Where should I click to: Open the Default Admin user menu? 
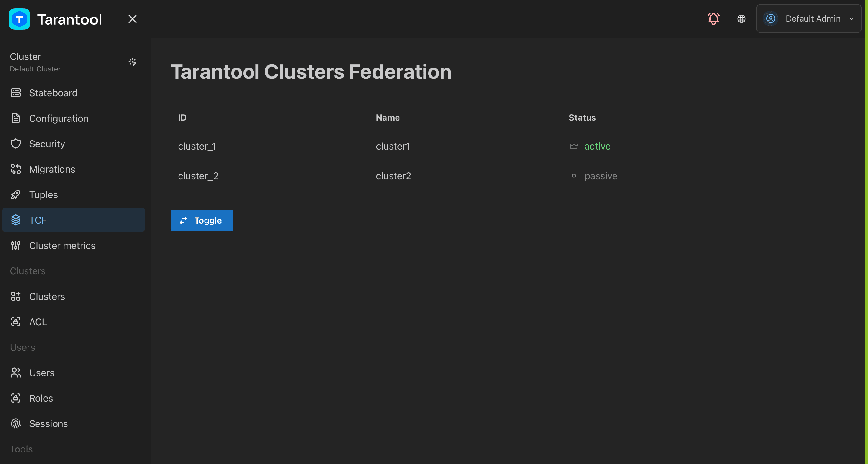(x=809, y=18)
